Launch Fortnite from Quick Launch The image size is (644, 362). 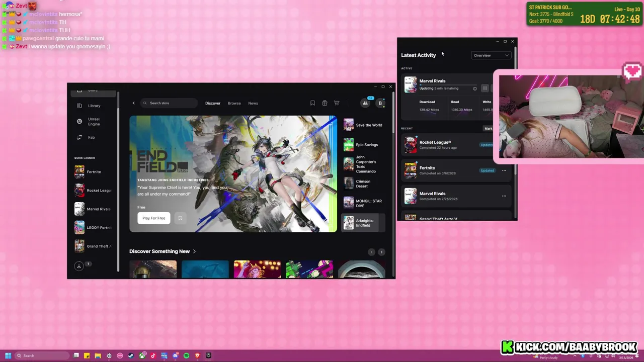pyautogui.click(x=94, y=172)
